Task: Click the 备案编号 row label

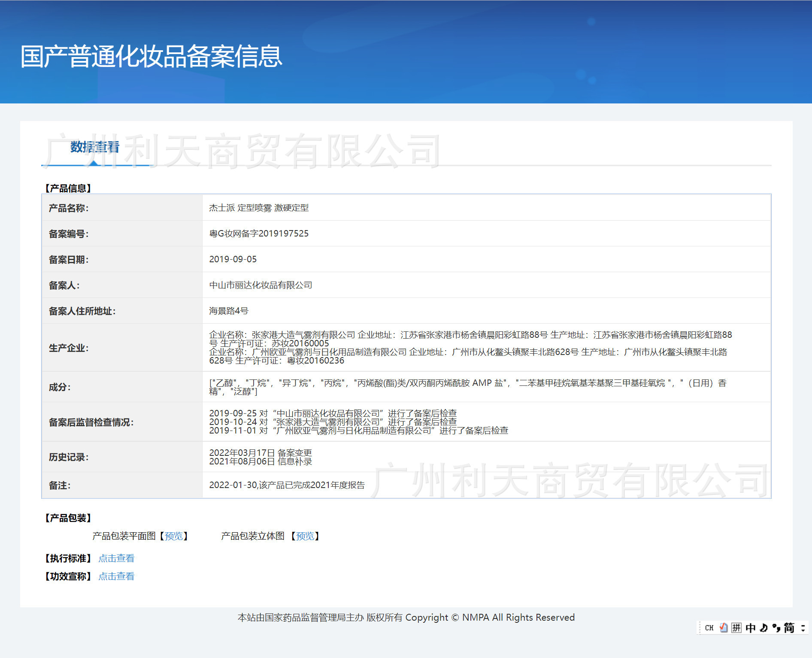Action: (69, 234)
